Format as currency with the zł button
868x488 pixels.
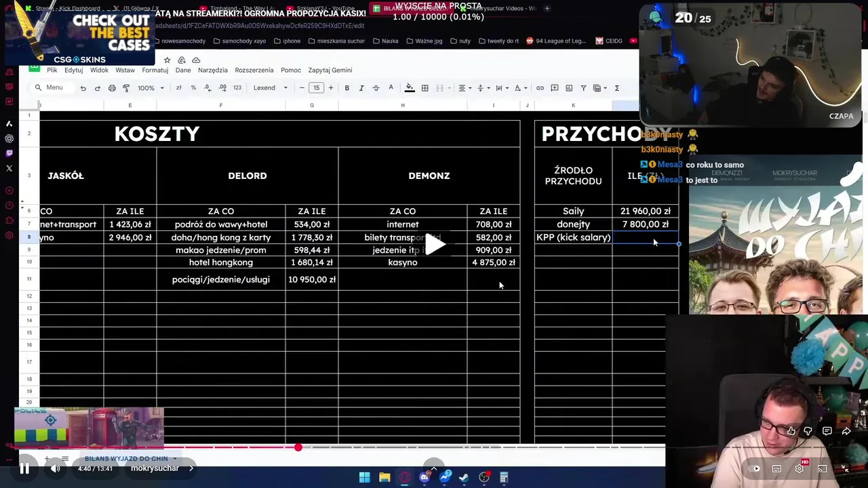coord(178,88)
